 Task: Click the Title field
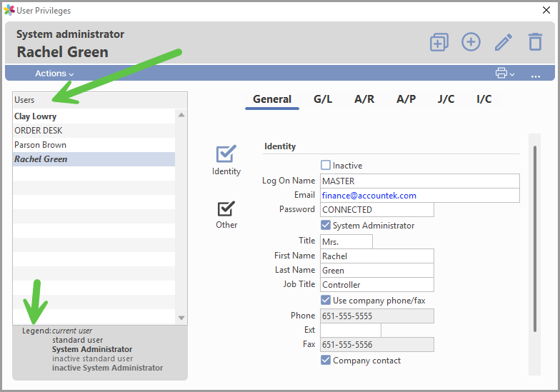(x=346, y=241)
